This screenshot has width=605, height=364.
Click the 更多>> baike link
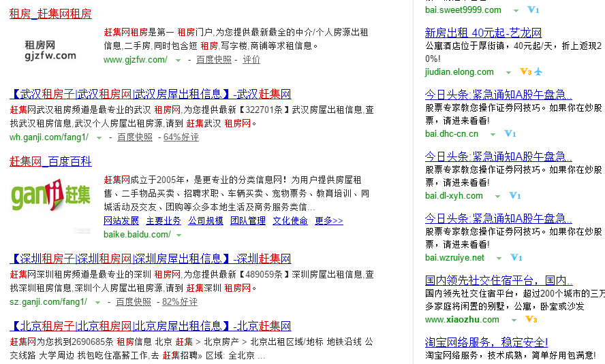tap(329, 220)
